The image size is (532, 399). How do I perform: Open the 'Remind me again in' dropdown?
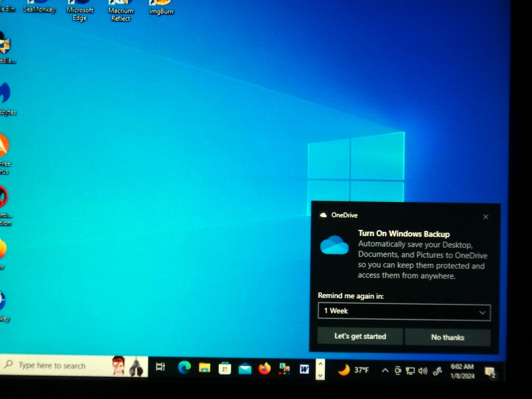point(404,311)
